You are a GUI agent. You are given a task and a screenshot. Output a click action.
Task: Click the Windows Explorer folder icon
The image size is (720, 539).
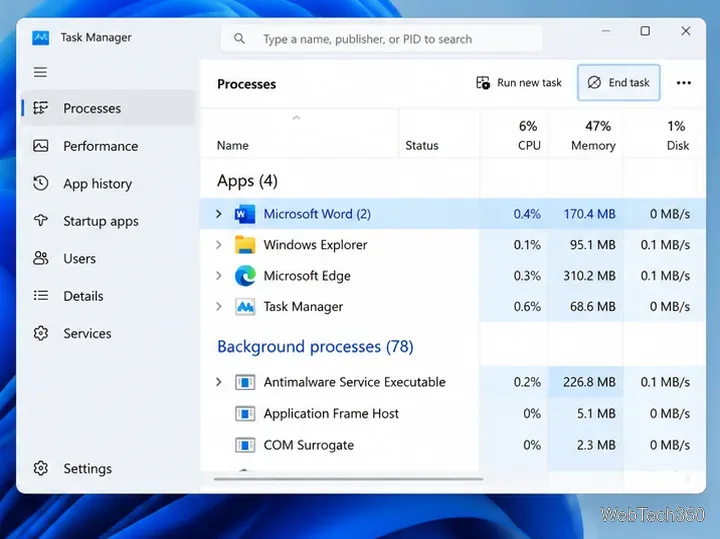(x=245, y=245)
